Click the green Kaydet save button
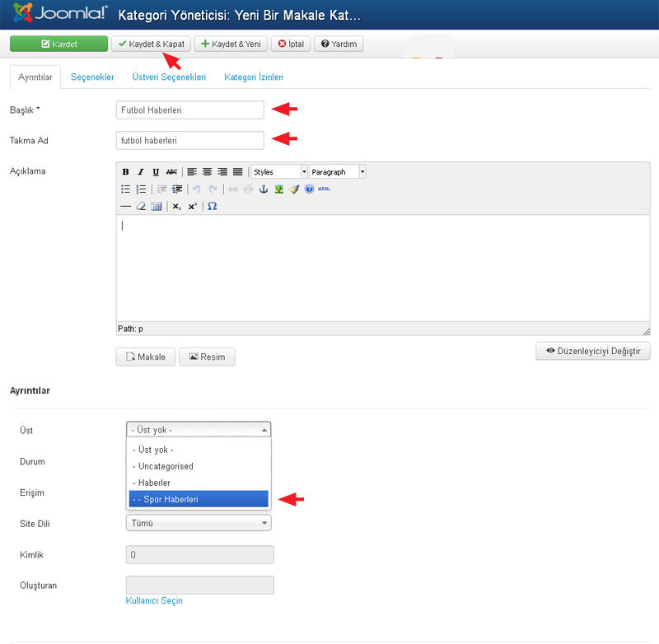 click(58, 44)
